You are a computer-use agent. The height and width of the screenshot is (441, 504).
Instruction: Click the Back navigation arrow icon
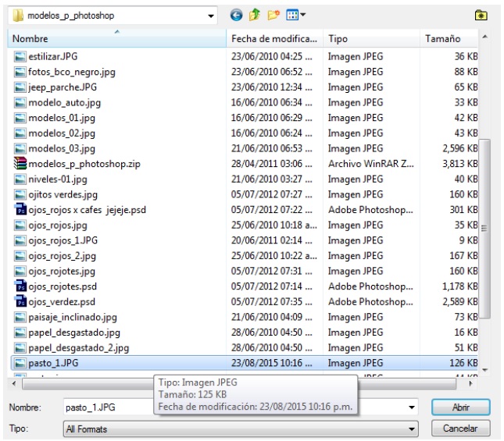pyautogui.click(x=236, y=15)
